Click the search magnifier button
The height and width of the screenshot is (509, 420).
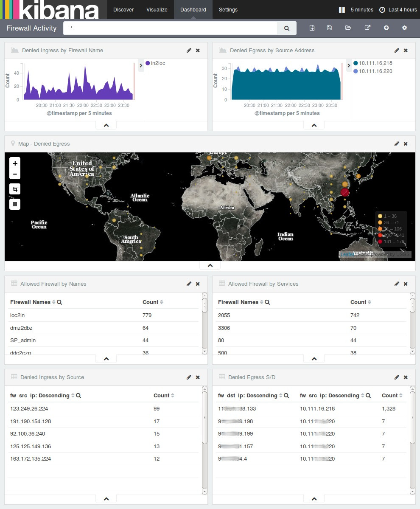(x=287, y=28)
